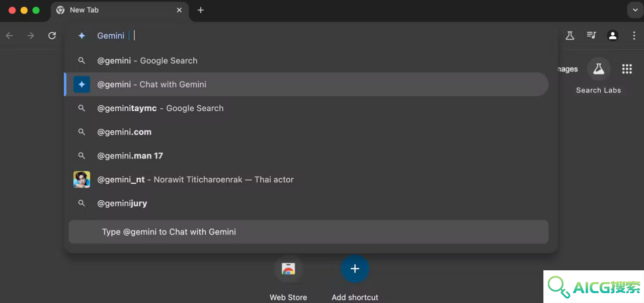Click the 'Add shortcut' label
The image size is (644, 303).
(355, 297)
